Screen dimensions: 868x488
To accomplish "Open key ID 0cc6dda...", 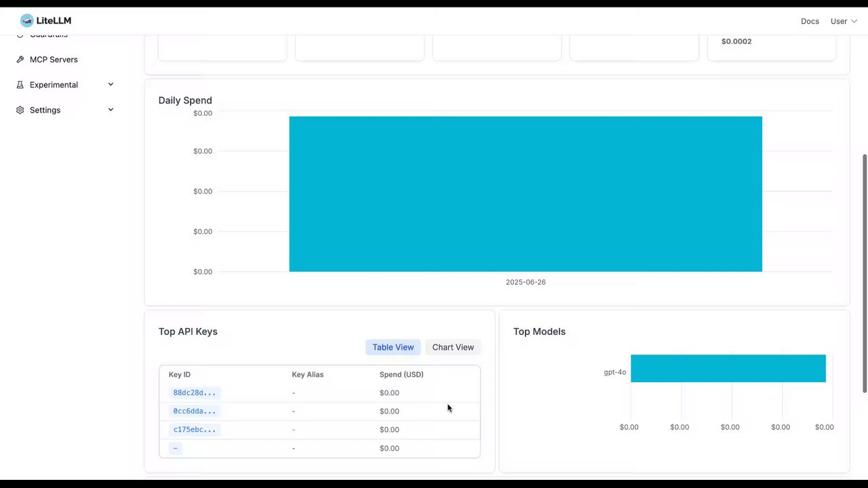I will tap(195, 411).
